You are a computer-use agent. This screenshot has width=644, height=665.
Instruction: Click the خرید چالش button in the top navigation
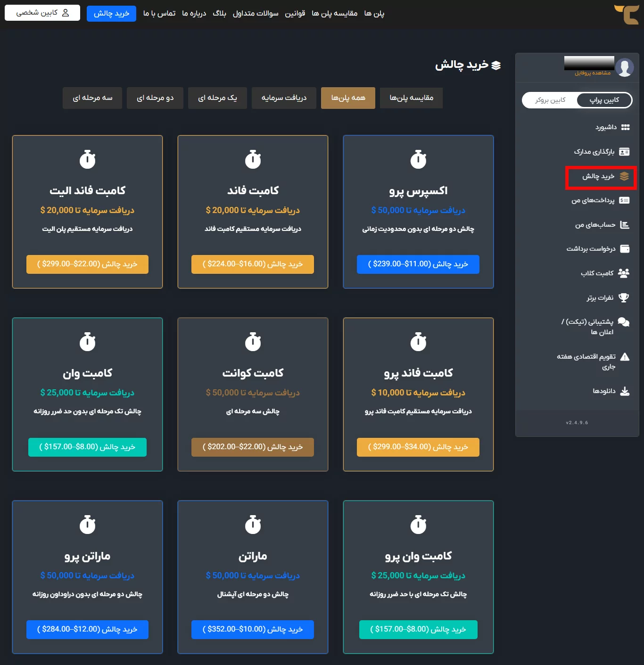coord(111,13)
